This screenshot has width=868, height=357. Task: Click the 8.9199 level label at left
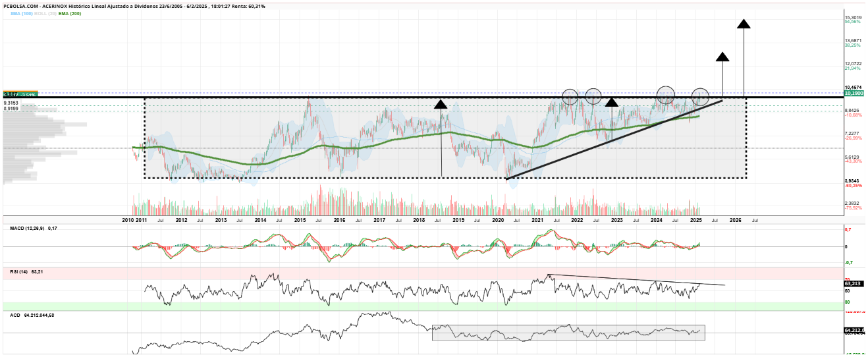pos(11,109)
